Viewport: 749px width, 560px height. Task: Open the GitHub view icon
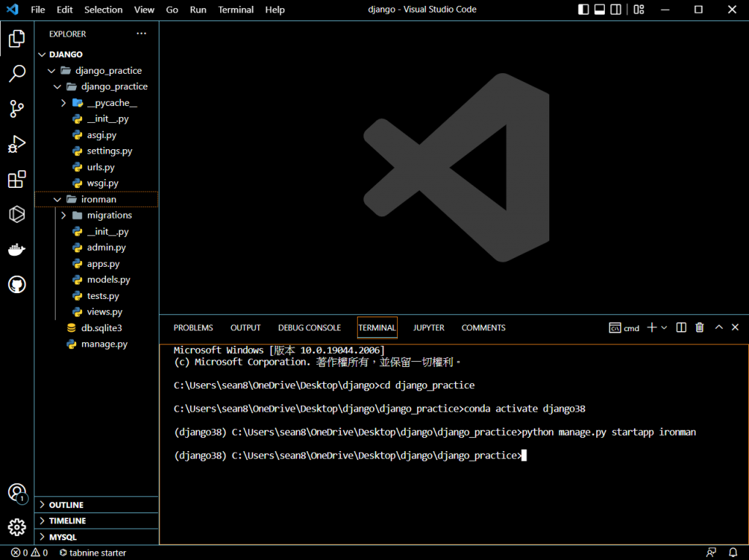[17, 284]
